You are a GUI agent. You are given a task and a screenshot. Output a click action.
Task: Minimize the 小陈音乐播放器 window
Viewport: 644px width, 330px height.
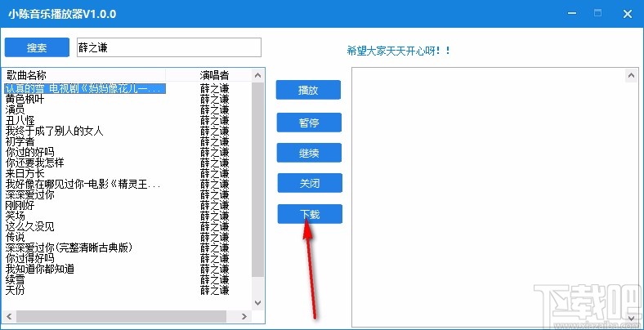(x=572, y=14)
